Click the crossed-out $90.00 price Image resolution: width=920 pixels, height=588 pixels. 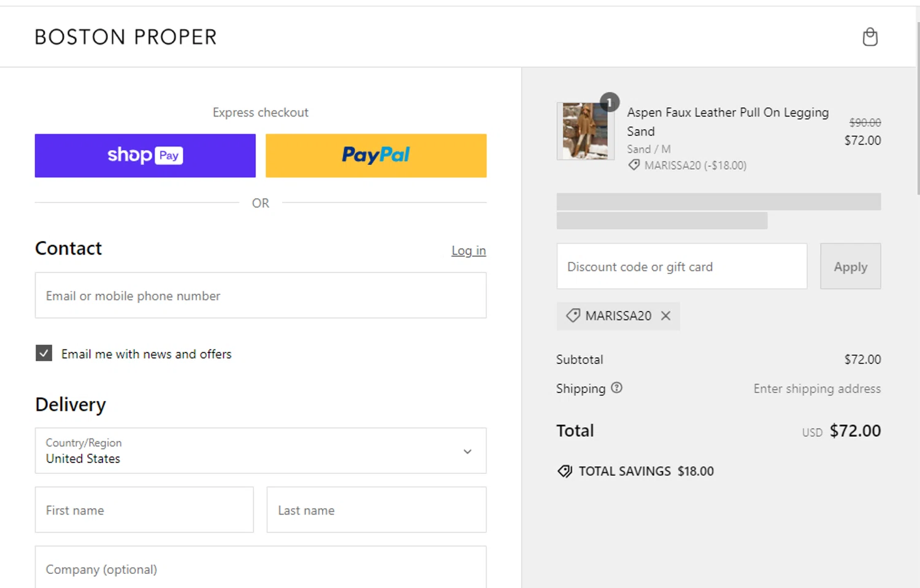tap(865, 123)
